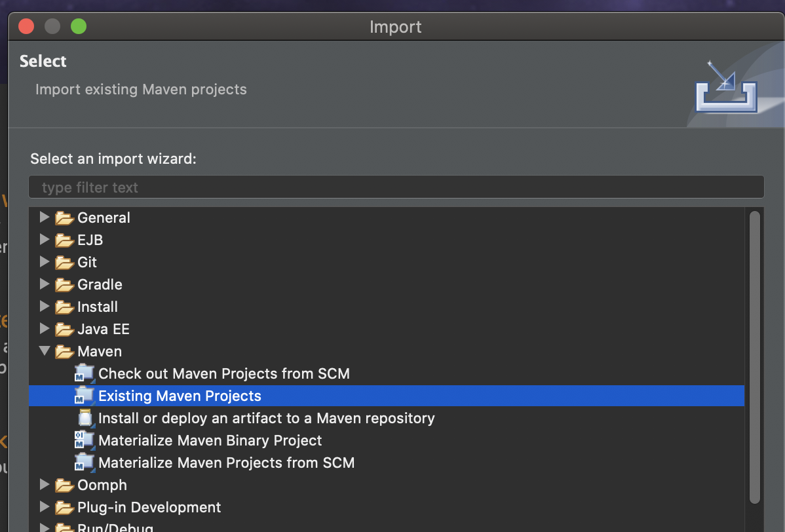
Task: Expand the General category
Action: pos(45,217)
